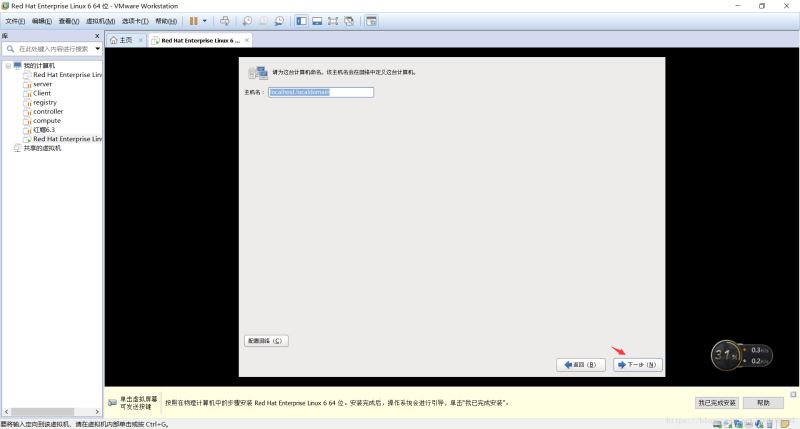The width and height of the screenshot is (800, 429).
Task: Click the send Ctrl+Alt+Del toolbar icon
Action: click(x=224, y=20)
